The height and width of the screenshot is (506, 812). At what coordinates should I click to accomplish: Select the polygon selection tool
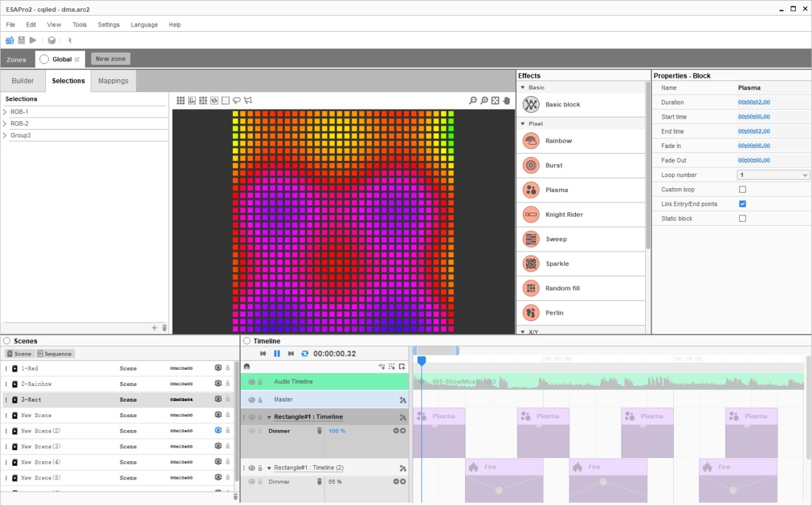point(248,101)
